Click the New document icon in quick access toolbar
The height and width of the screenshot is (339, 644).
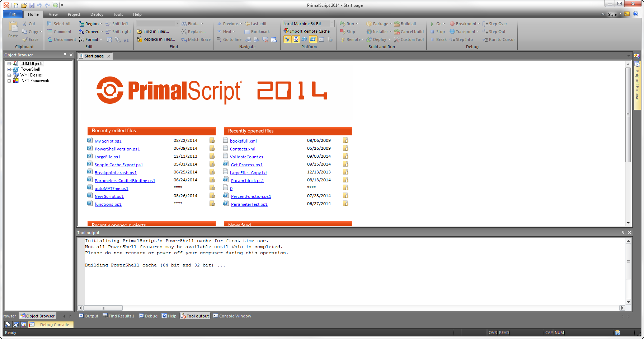tap(16, 5)
